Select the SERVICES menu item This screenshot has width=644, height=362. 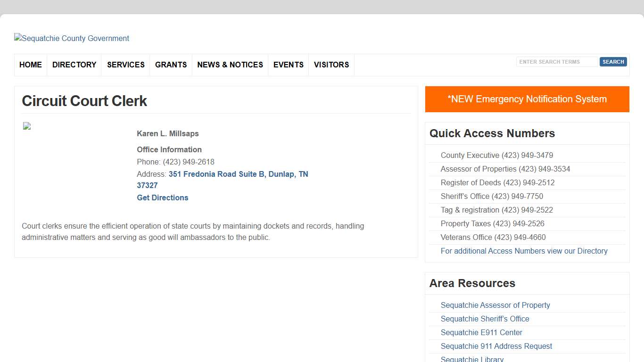coord(126,65)
